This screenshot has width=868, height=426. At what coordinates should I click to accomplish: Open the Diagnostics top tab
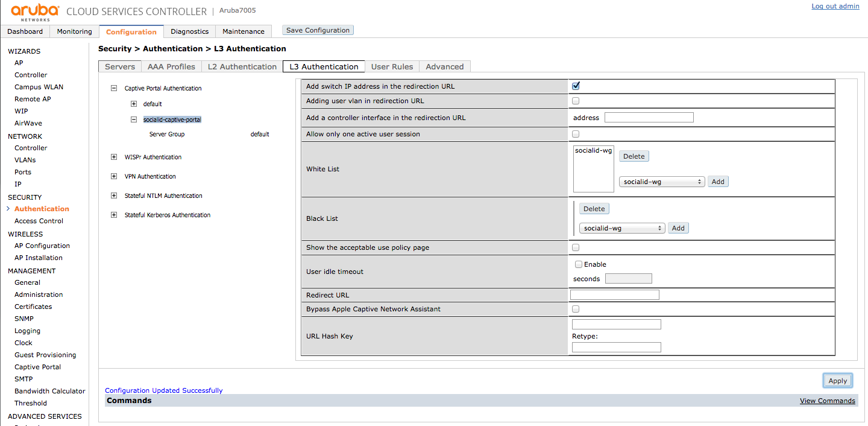(189, 31)
